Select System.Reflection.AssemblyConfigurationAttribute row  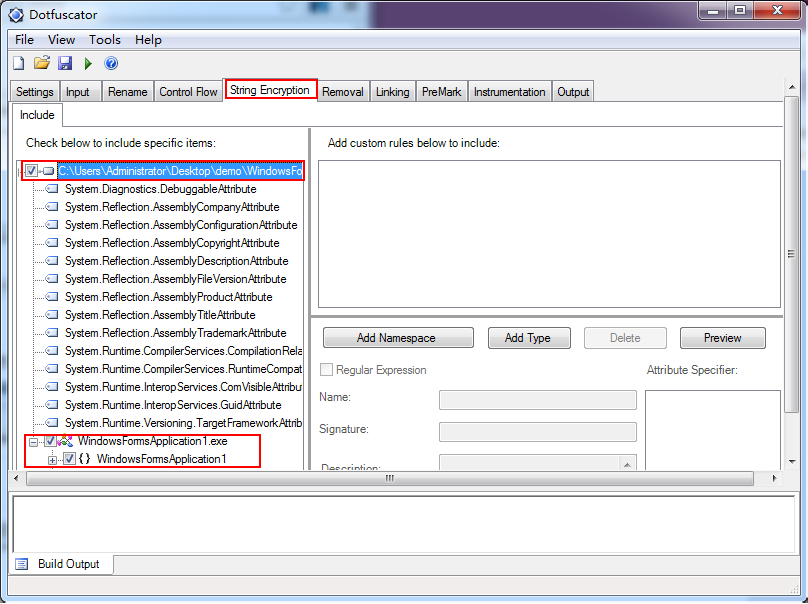click(x=181, y=225)
